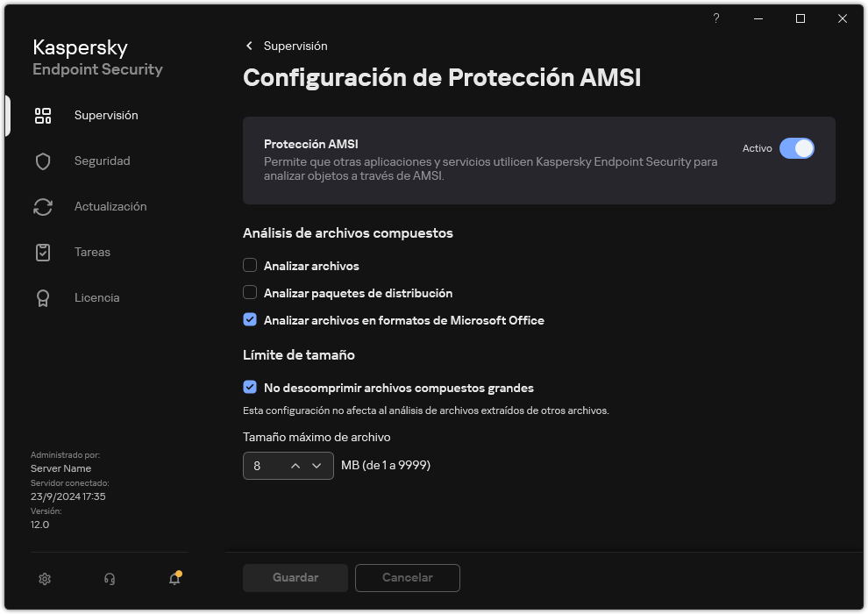Check Analizar paquetes de distribución
This screenshot has width=868, height=614.
coord(250,292)
